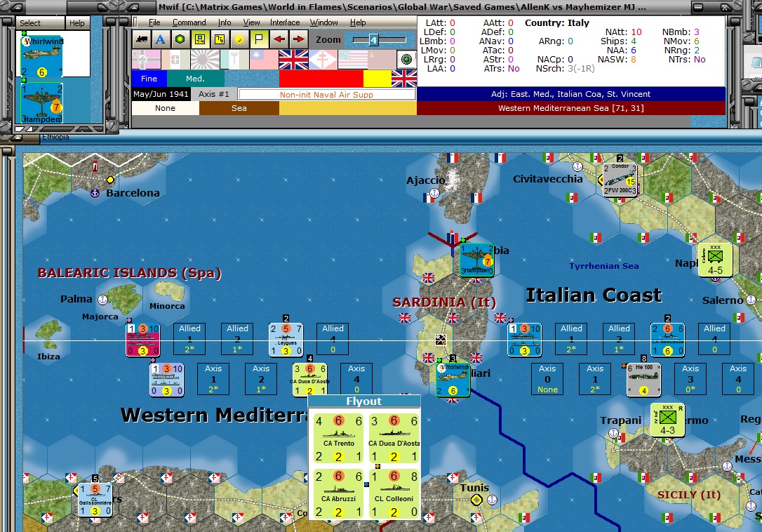Open the Interface menu
This screenshot has height=532, width=762.
(285, 22)
